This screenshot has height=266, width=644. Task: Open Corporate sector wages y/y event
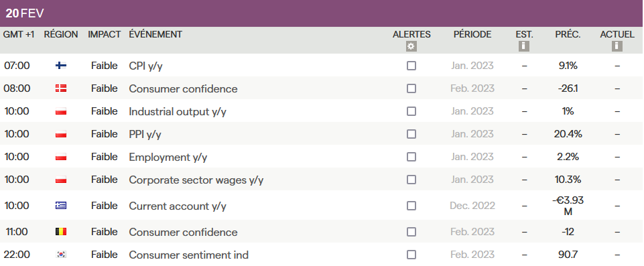[196, 180]
